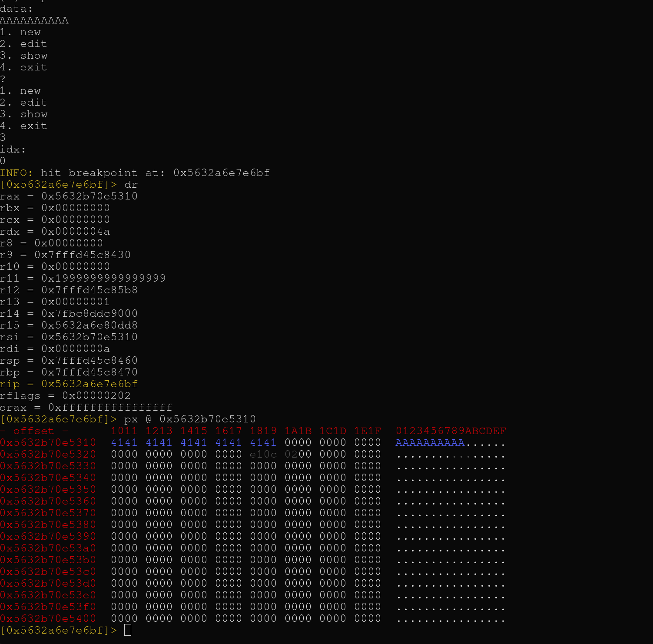
Task: Click the 'AAAAAAAAAA' data output line
Action: click(x=34, y=20)
